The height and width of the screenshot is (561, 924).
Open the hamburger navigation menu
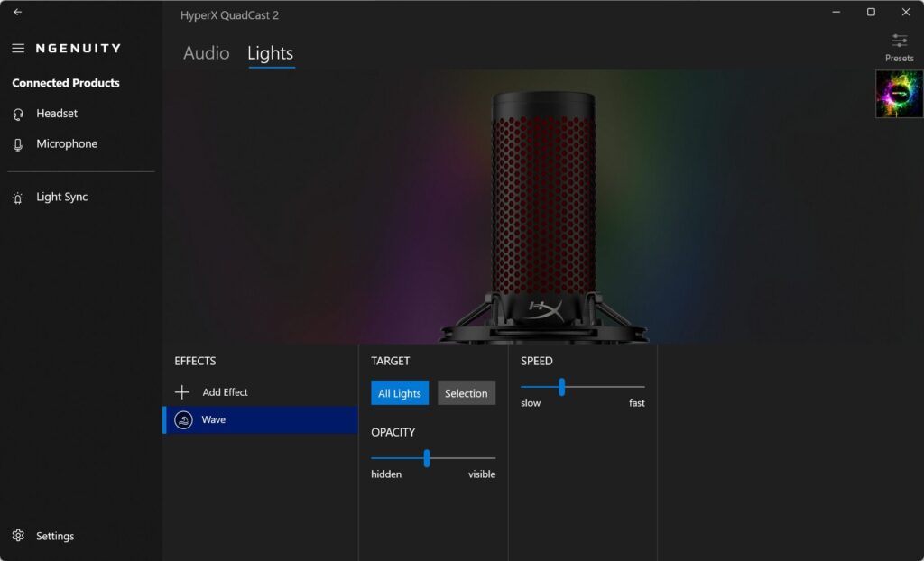(x=18, y=49)
